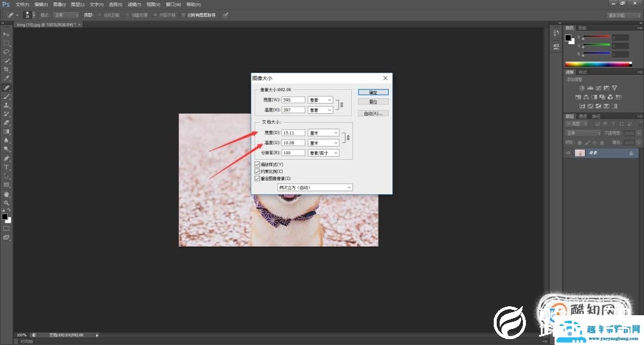Select the Type tool
The image size is (644, 345).
click(6, 167)
